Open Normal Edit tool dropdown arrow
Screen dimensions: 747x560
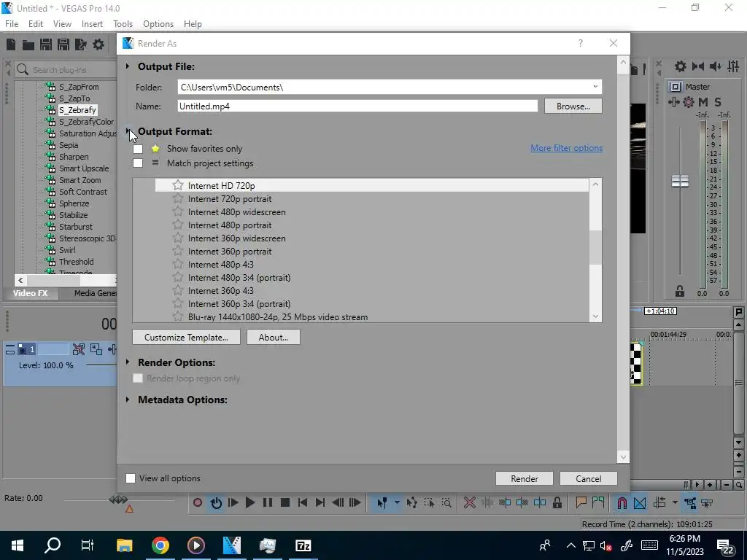[397, 502]
